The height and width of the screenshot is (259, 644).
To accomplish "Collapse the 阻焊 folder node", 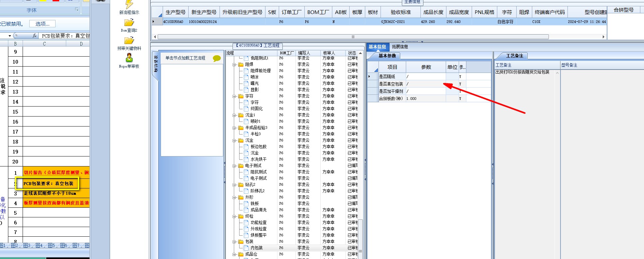I will pyautogui.click(x=234, y=65).
